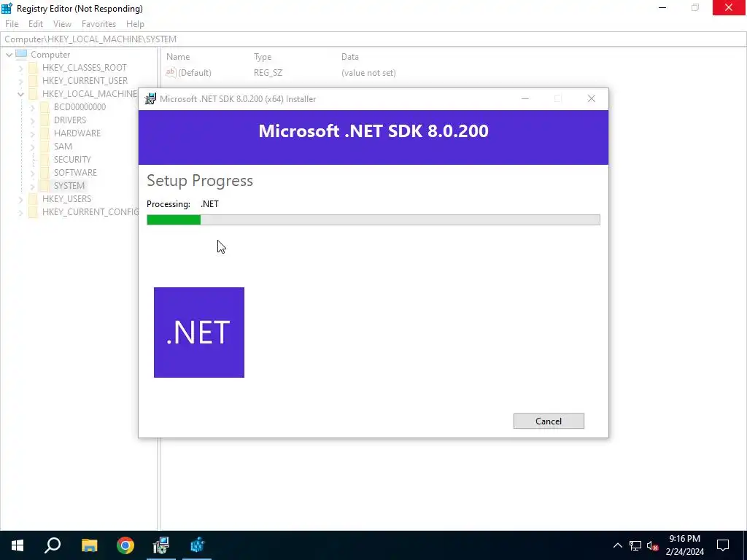Open the Favorites menu in Registry Editor
Image resolution: width=747 pixels, height=560 pixels.
98,24
